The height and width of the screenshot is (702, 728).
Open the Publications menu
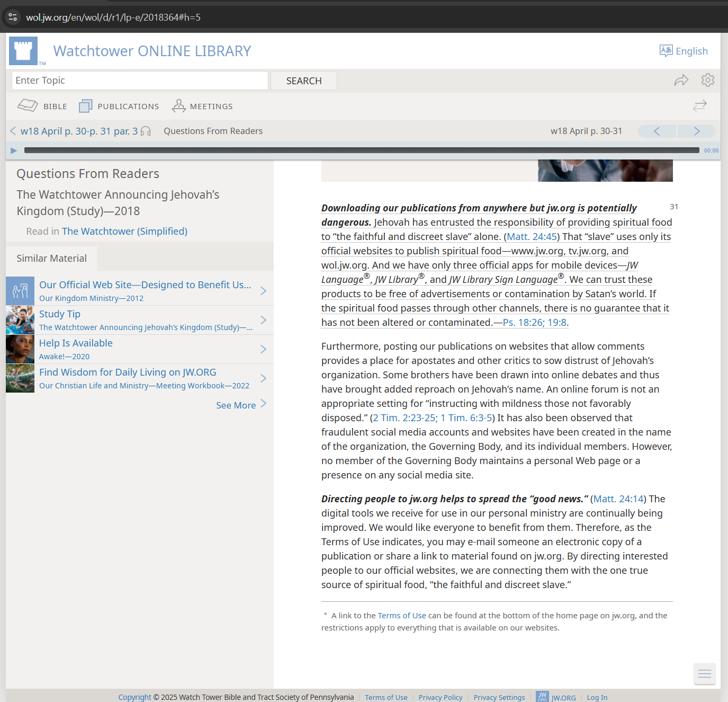point(119,106)
